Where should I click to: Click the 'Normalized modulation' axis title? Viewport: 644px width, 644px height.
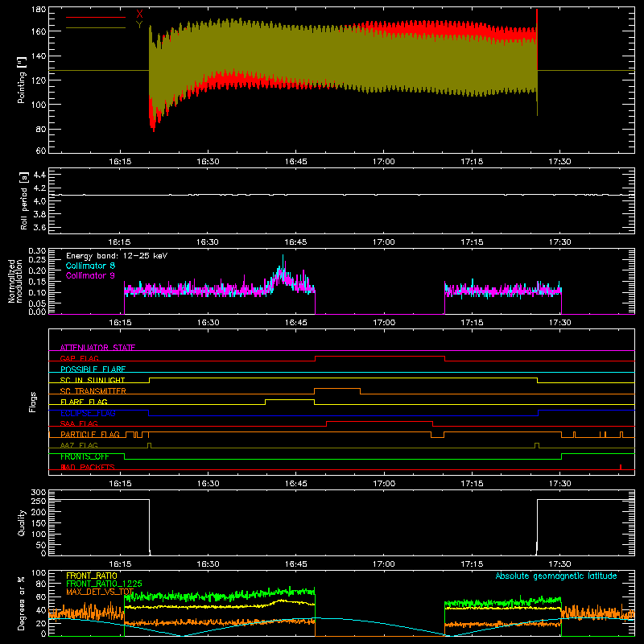pos(15,281)
